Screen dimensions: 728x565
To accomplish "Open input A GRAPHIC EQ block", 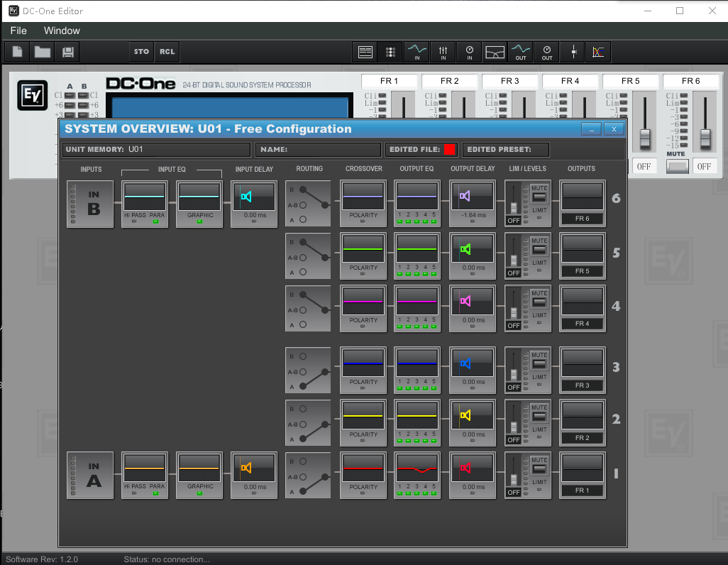I will (199, 476).
